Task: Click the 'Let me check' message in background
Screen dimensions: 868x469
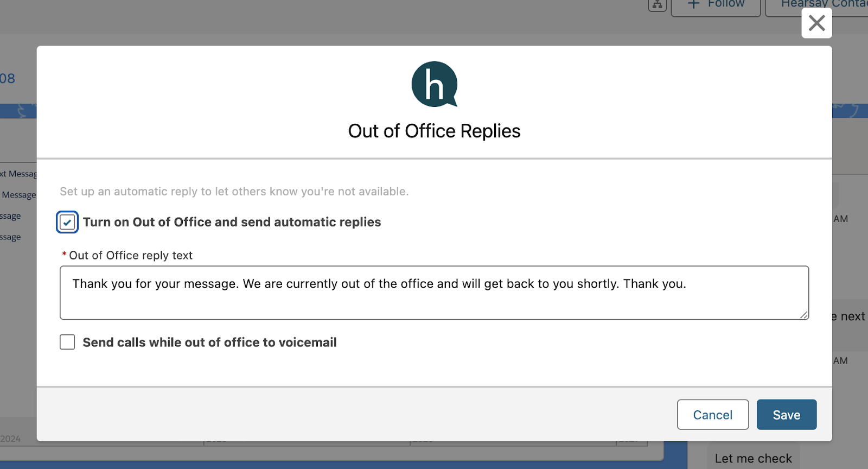Action: [x=753, y=459]
